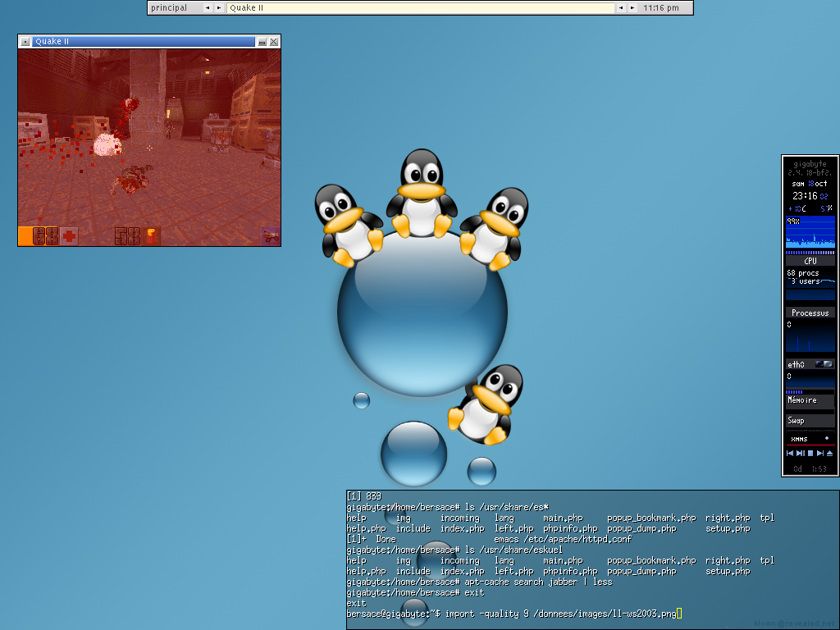
Task: Click the Swap meter in GKrellM
Action: (810, 421)
